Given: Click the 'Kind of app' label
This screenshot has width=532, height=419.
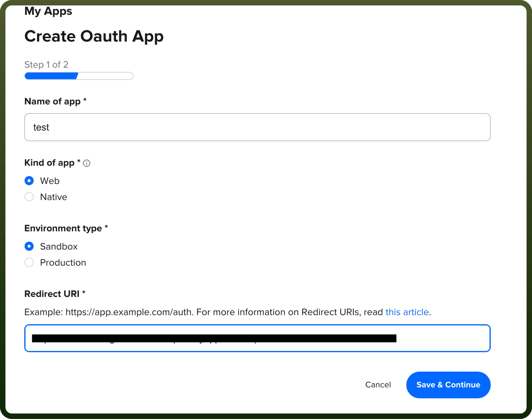Looking at the screenshot, I should pyautogui.click(x=53, y=163).
